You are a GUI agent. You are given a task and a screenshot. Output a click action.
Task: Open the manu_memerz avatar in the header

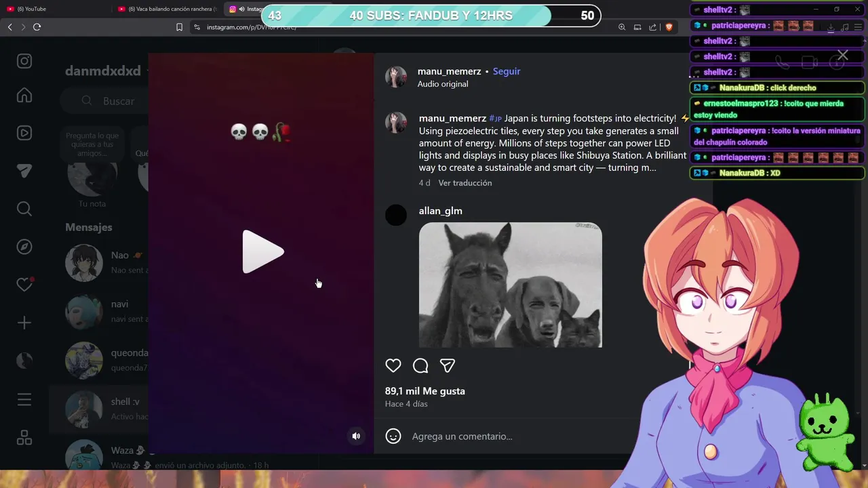[x=396, y=77]
